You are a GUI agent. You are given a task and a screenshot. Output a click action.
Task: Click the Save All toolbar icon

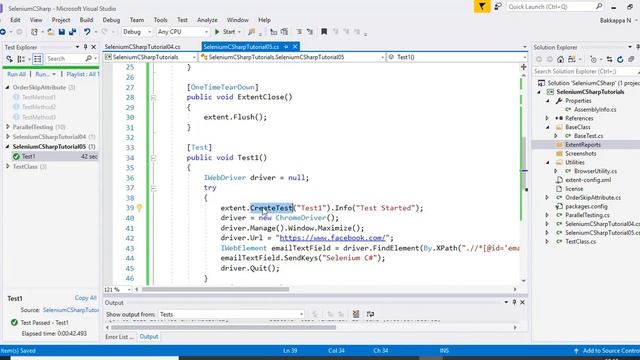[x=73, y=32]
